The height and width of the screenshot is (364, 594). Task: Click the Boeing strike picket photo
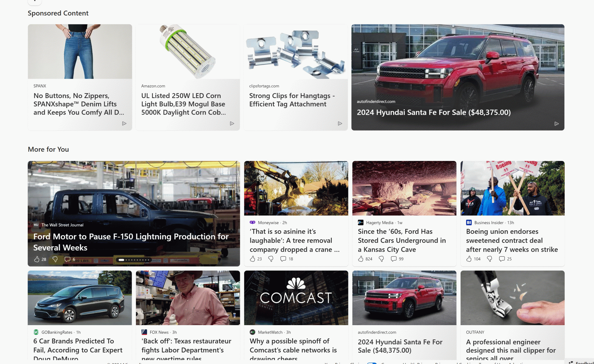click(512, 188)
